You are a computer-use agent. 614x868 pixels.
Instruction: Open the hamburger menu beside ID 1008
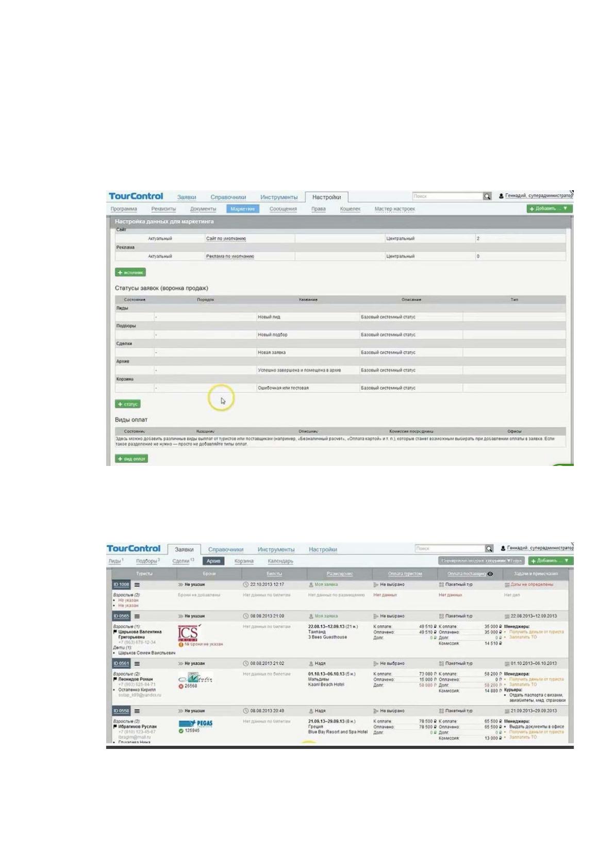[137, 585]
